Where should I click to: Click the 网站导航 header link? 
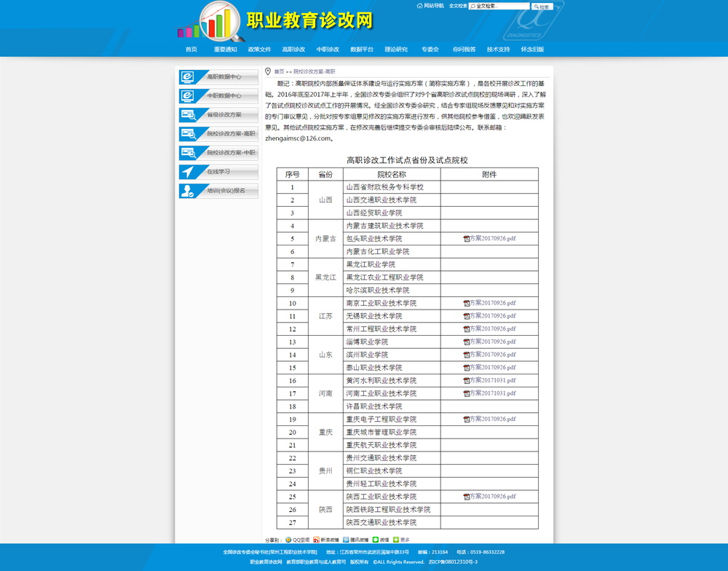[434, 6]
